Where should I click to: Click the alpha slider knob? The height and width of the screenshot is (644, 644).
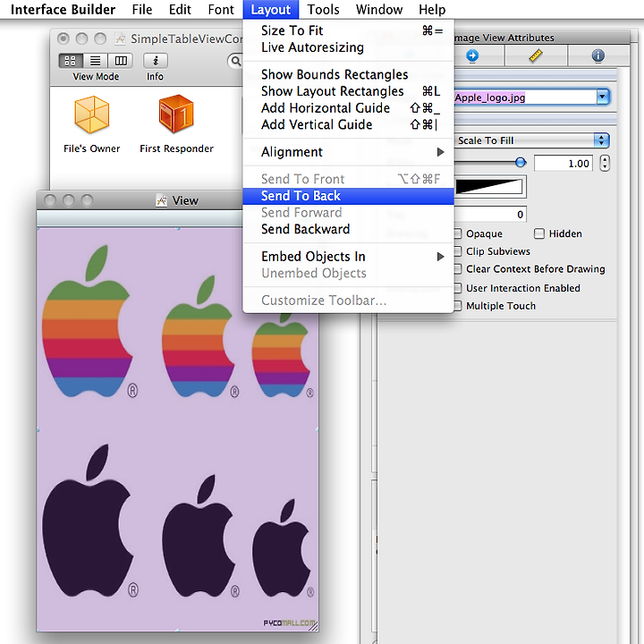[521, 163]
